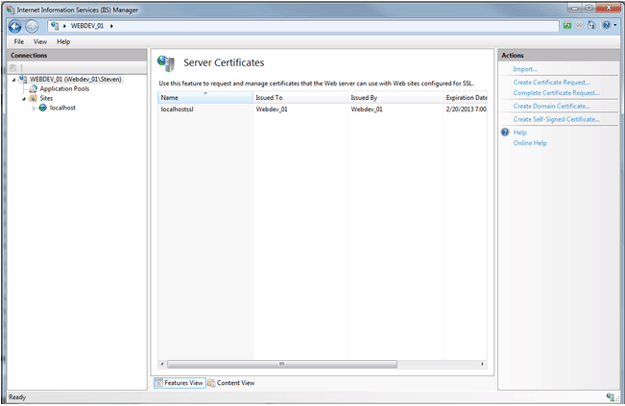Click the left scroll arrow of the list
Image resolution: width=625 pixels, height=406 pixels.
[x=162, y=364]
